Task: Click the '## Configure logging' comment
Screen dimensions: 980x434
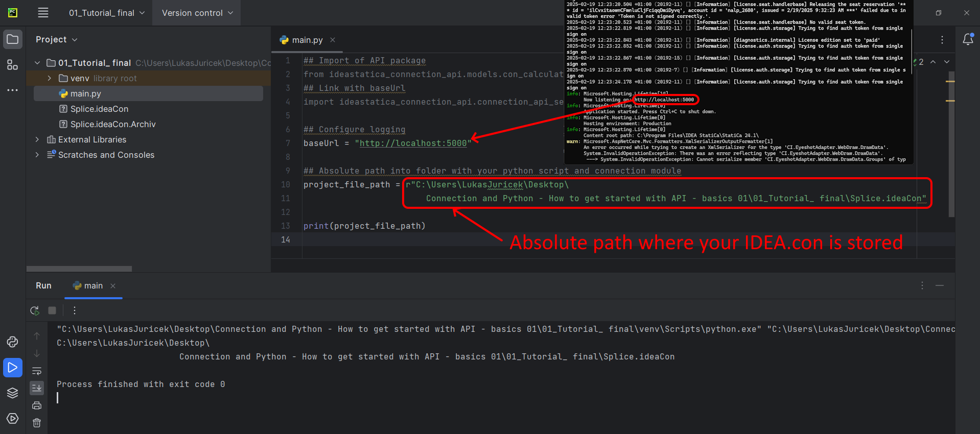Action: pyautogui.click(x=354, y=130)
